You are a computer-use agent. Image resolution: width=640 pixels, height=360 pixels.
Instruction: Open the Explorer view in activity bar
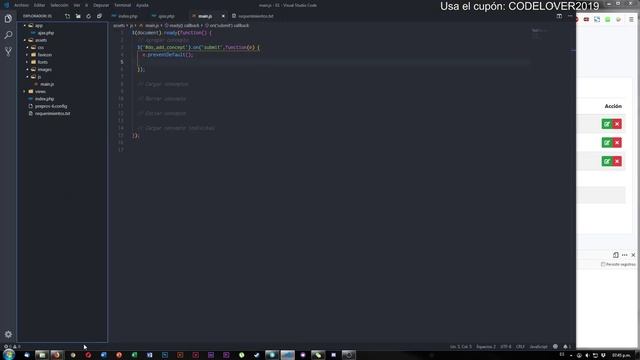8,19
